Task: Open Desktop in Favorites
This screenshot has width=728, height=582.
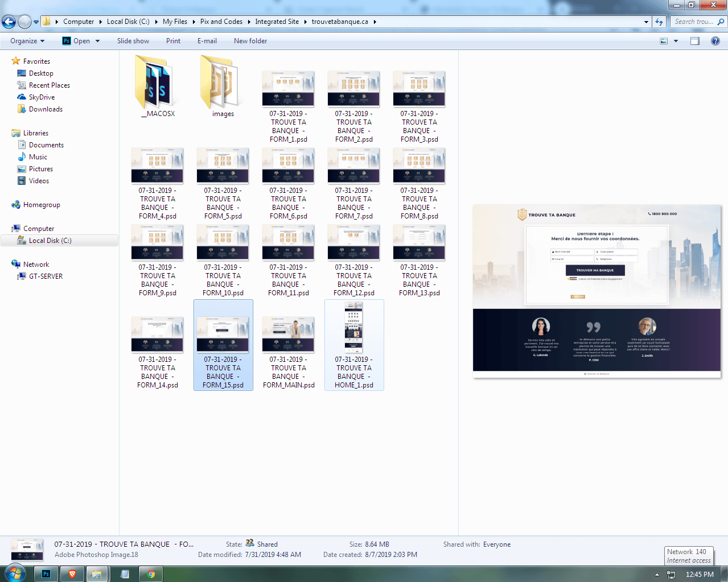Action: click(41, 73)
